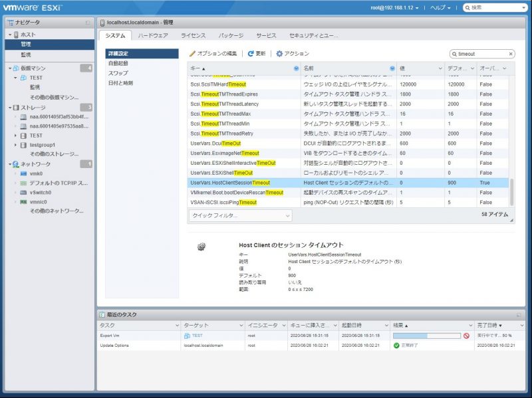Switch to the システム tab
The image size is (532, 398).
coord(115,36)
